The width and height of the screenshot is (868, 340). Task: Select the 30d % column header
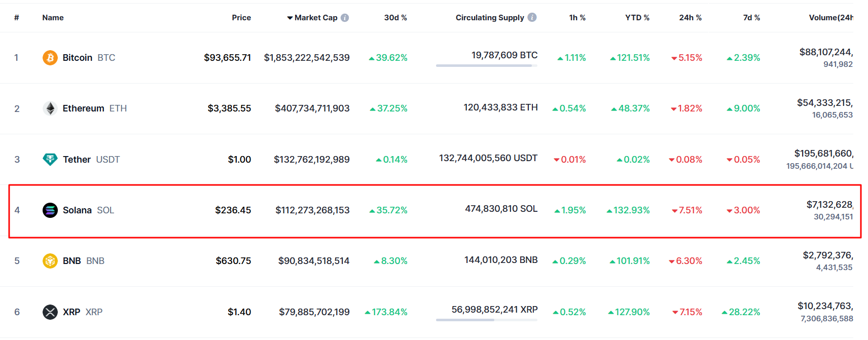395,17
